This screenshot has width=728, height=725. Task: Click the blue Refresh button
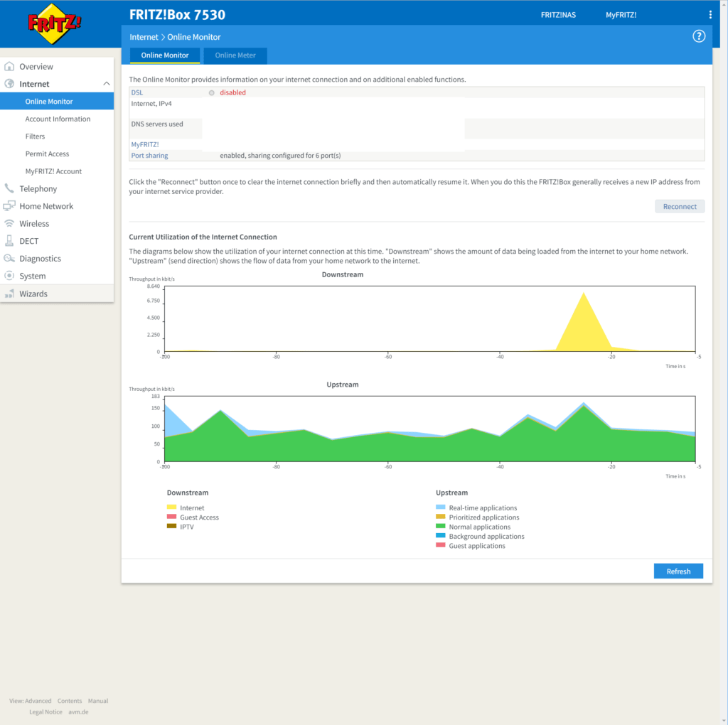[x=678, y=571]
